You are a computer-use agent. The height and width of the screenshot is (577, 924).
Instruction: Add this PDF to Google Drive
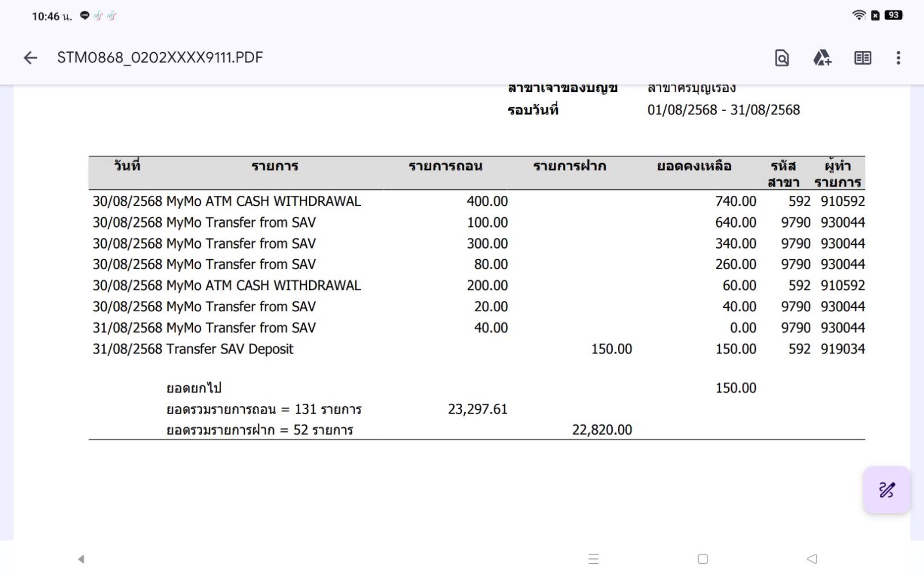coord(822,58)
